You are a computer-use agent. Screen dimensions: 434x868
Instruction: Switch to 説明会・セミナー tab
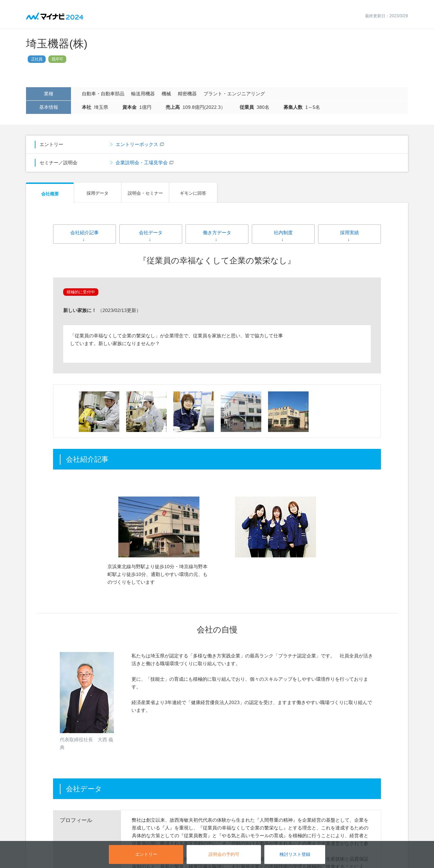point(145,193)
